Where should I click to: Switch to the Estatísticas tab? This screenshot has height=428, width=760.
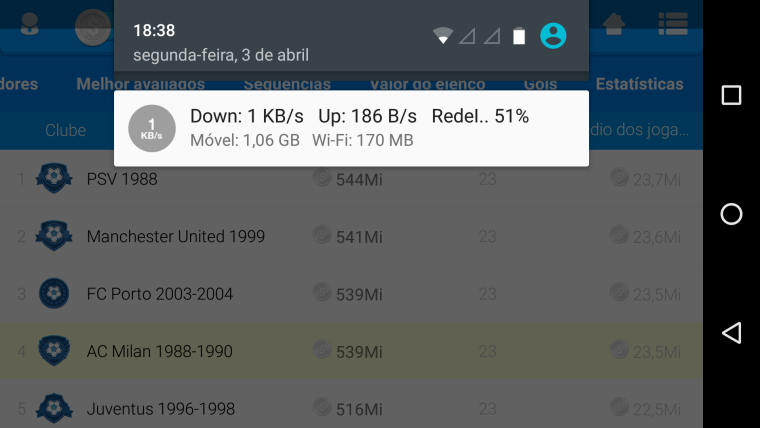click(639, 84)
